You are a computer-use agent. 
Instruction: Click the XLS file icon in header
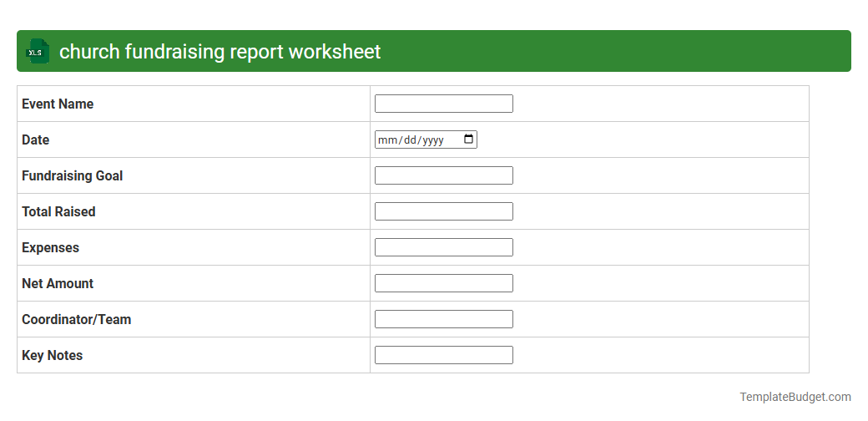pos(37,51)
